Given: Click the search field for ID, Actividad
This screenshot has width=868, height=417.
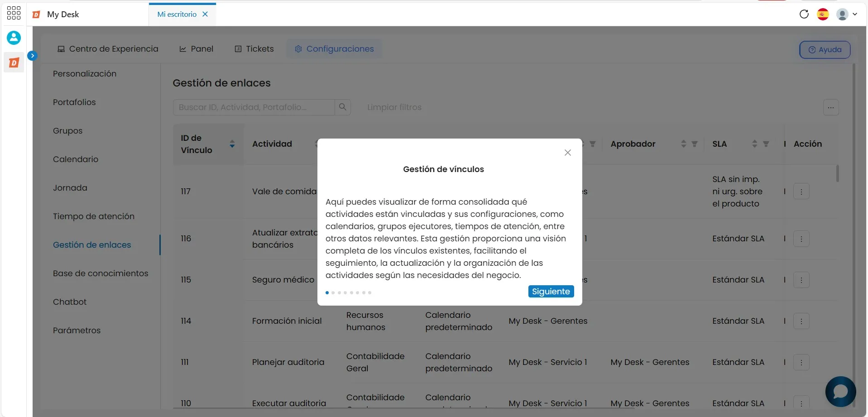Looking at the screenshot, I should pyautogui.click(x=254, y=107).
